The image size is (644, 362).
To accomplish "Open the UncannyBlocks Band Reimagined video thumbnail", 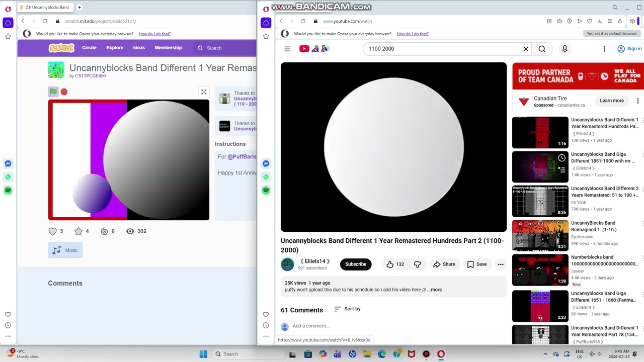I will 540,235.
